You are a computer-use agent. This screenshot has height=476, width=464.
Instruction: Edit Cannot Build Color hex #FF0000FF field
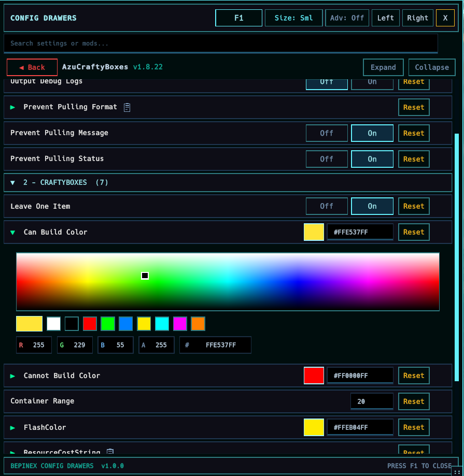tap(360, 376)
